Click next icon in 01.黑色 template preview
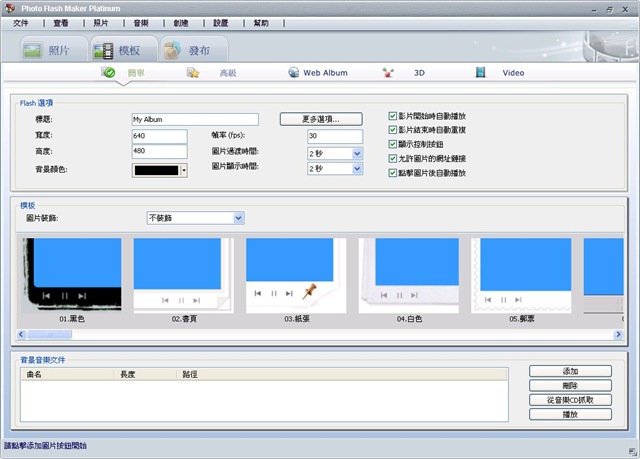 click(82, 296)
